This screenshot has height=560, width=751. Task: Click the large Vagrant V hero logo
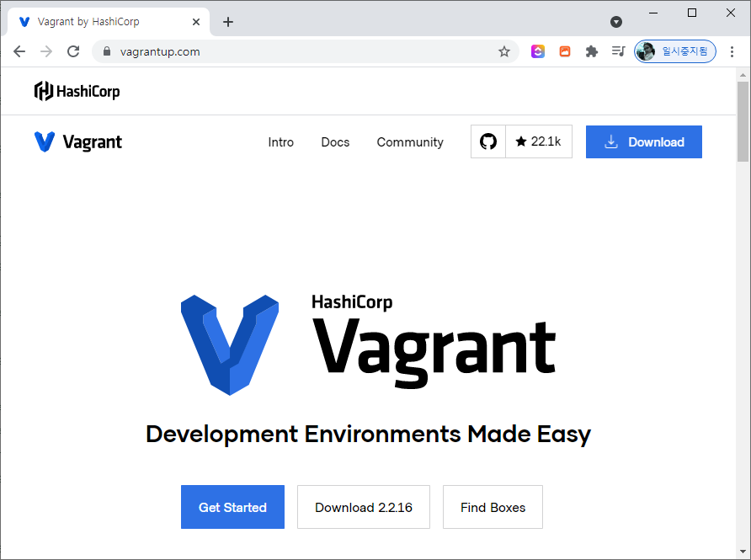[230, 345]
